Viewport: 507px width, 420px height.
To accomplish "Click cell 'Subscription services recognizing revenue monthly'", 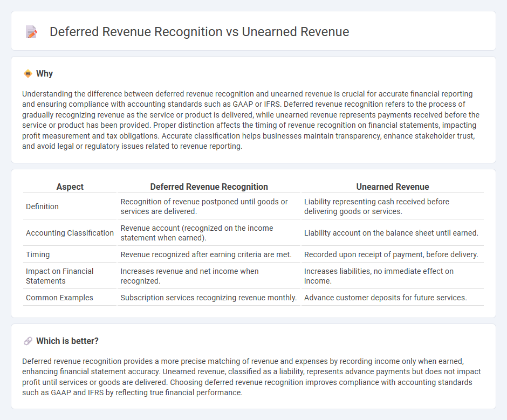I will point(209,298).
